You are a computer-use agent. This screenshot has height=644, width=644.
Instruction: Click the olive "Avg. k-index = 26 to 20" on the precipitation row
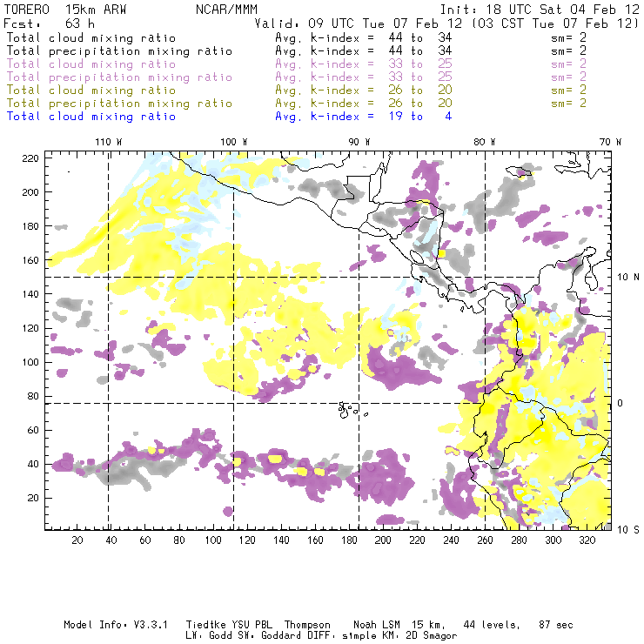[x=364, y=103]
